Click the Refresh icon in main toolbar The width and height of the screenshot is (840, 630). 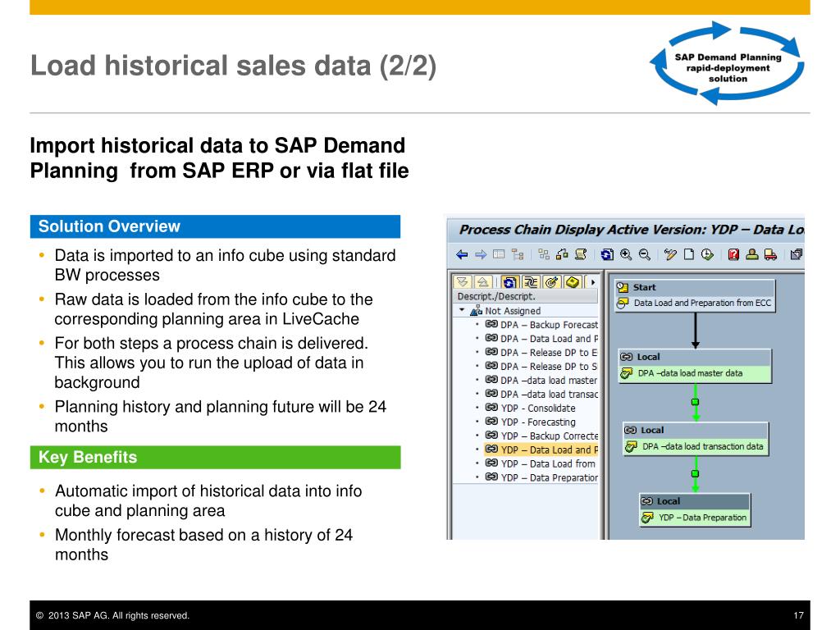click(x=607, y=254)
